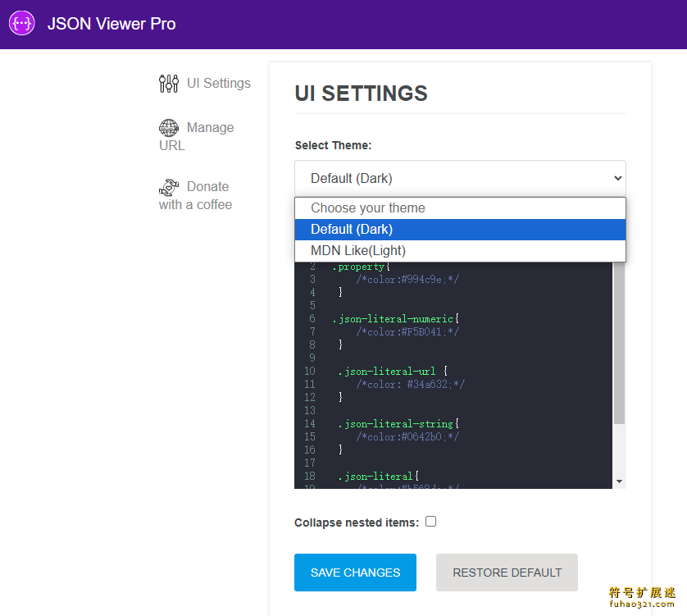The height and width of the screenshot is (616, 687).
Task: Open the UI Settings section
Action: tap(205, 84)
